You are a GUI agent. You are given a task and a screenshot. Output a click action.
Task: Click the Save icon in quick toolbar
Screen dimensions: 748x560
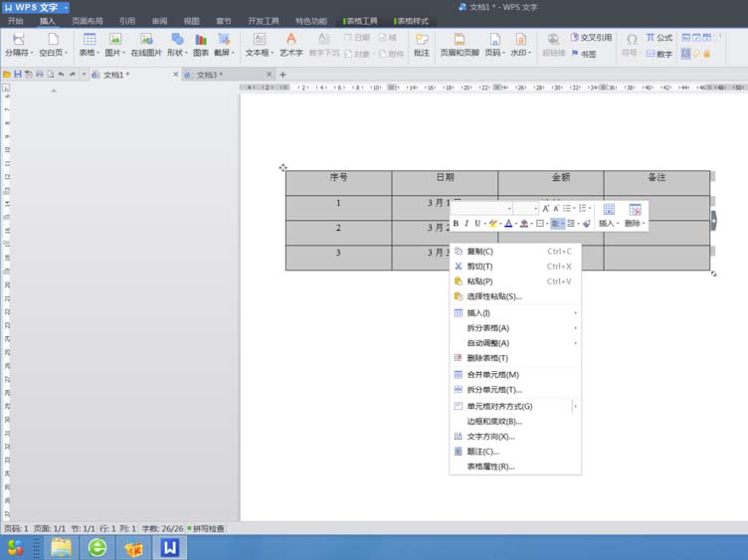click(x=18, y=75)
